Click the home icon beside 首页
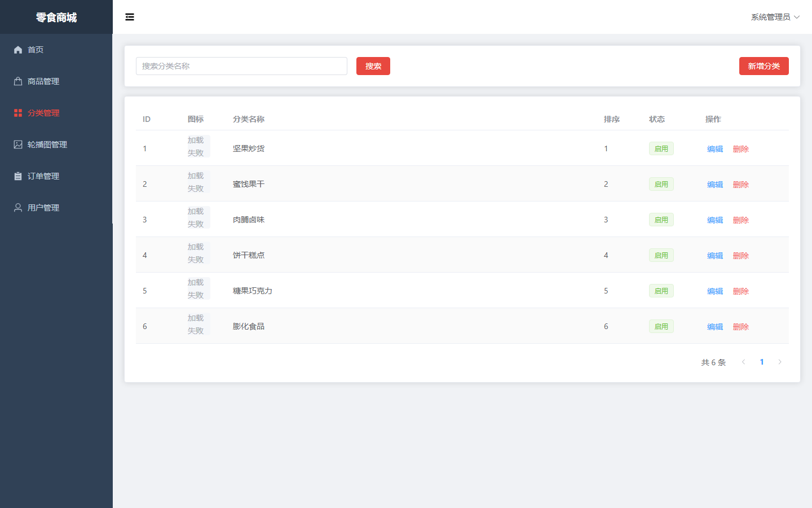 click(x=18, y=50)
